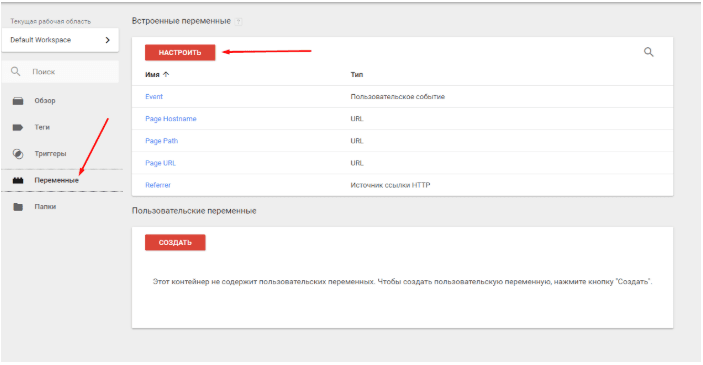This screenshot has height=365, width=703.
Task: Click URL type in Page Hostname row
Action: click(357, 119)
